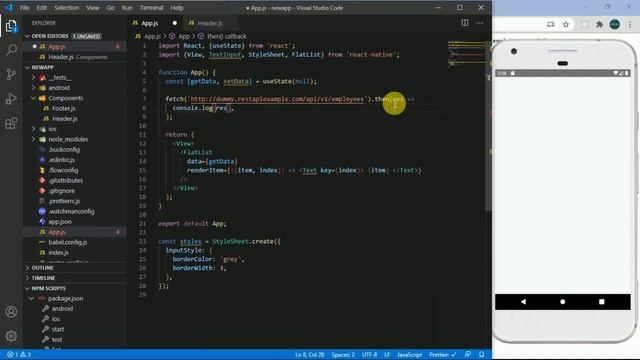Open Footer.js in the file tree
Image resolution: width=640 pixels, height=360 pixels.
[x=64, y=108]
